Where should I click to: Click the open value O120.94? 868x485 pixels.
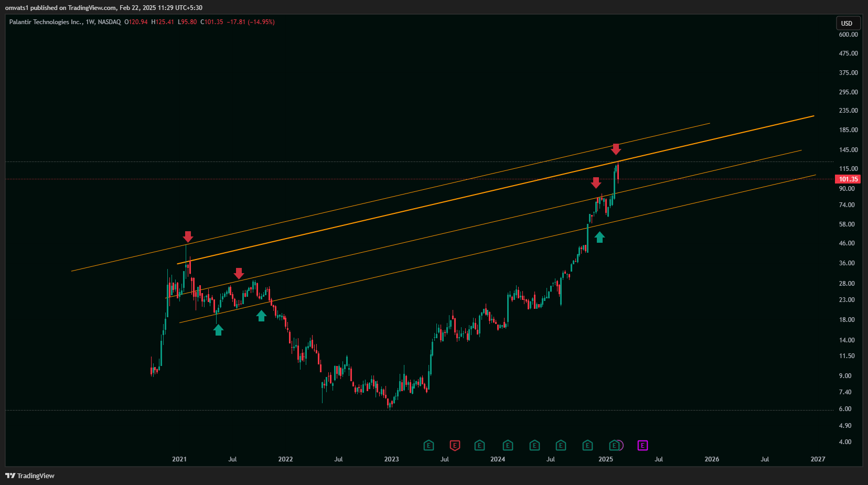tap(136, 22)
